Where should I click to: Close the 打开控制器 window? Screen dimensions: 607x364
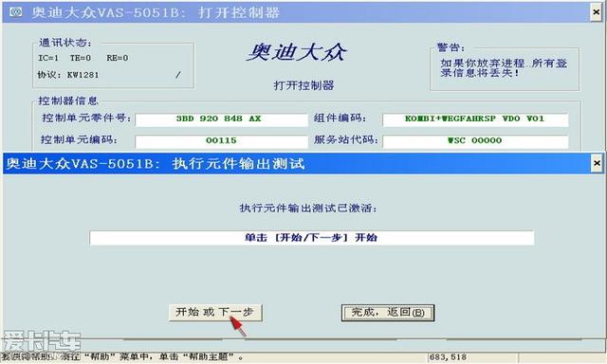coord(597,12)
